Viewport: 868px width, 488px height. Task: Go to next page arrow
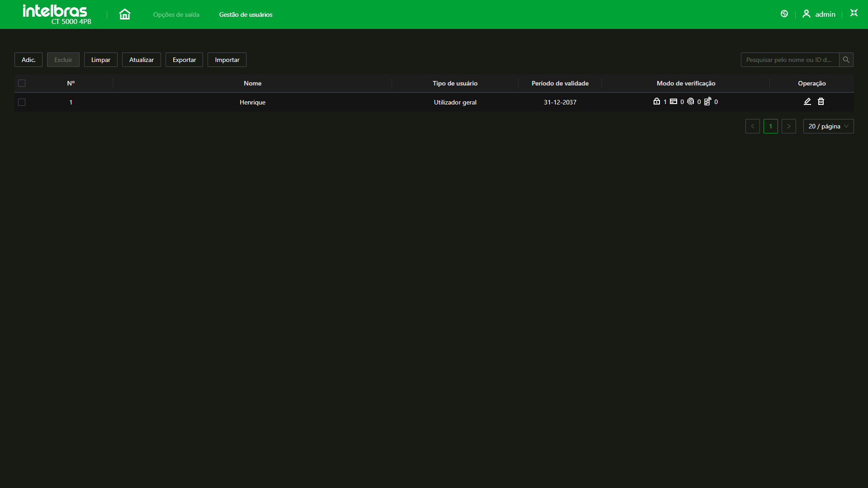click(788, 126)
